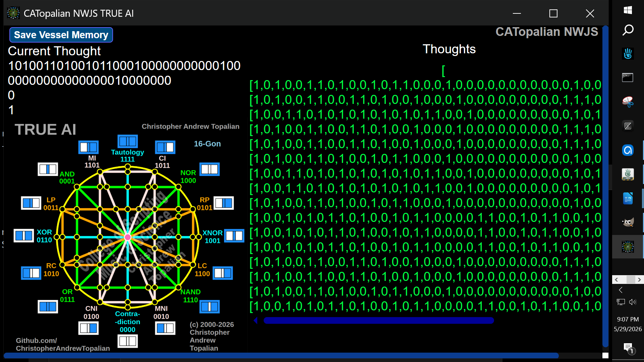Click the RC 1010 gate icon
The height and width of the screenshot is (362, 644).
(x=31, y=273)
